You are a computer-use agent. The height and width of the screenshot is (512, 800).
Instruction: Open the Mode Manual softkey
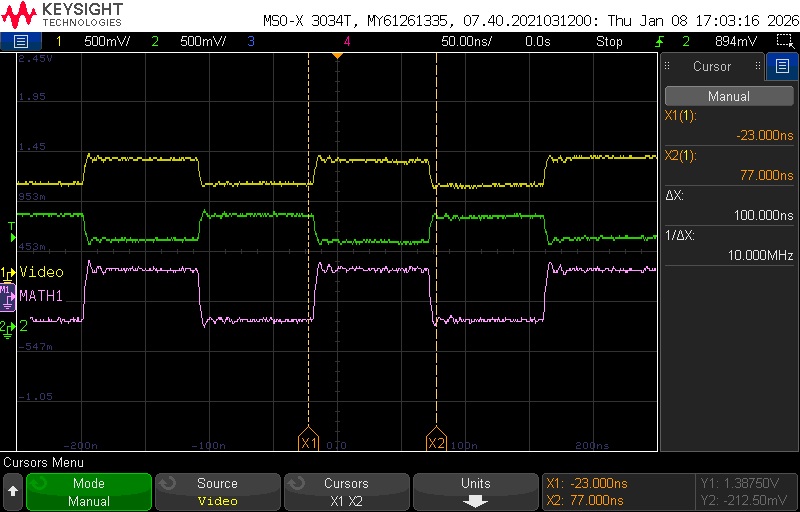(89, 492)
